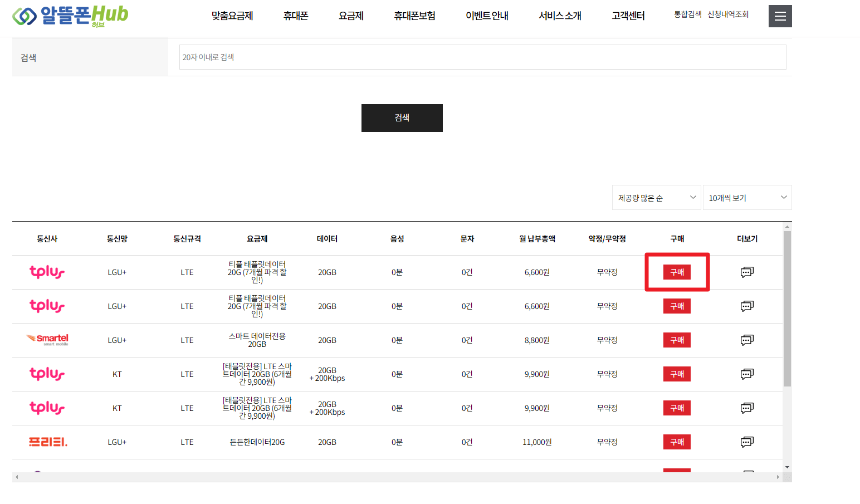Click 구매 in the first 6,600원 row
The width and height of the screenshot is (860, 504).
(x=677, y=272)
